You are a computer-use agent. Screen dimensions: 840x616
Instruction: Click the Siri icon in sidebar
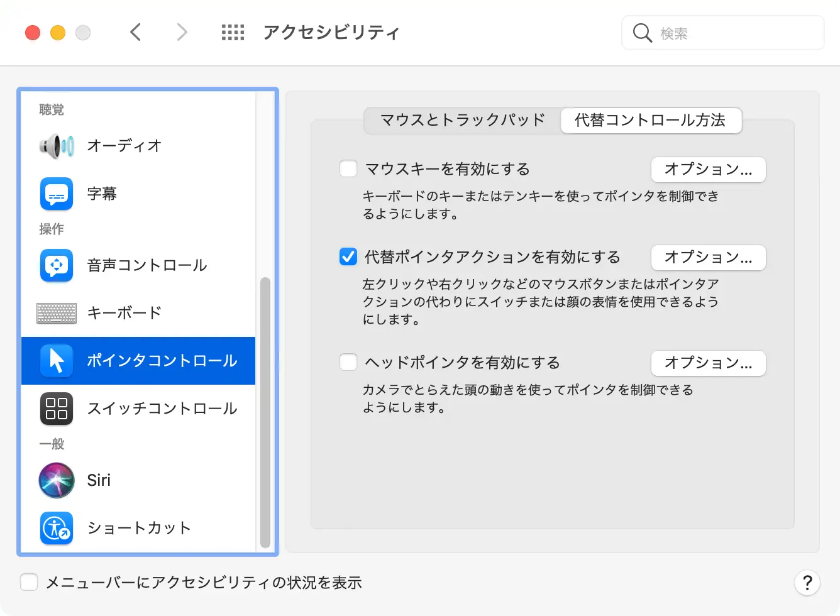coord(57,480)
